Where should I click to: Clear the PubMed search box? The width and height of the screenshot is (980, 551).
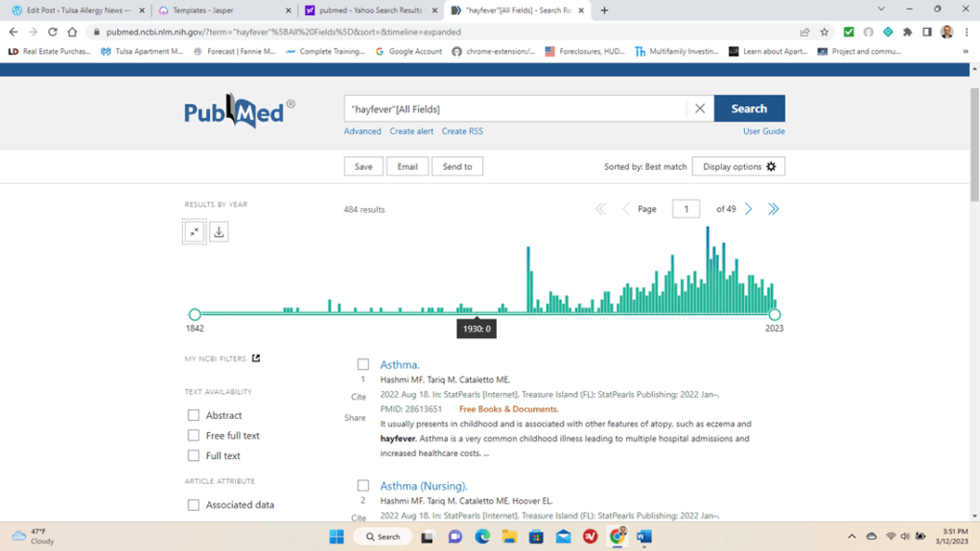pos(700,108)
